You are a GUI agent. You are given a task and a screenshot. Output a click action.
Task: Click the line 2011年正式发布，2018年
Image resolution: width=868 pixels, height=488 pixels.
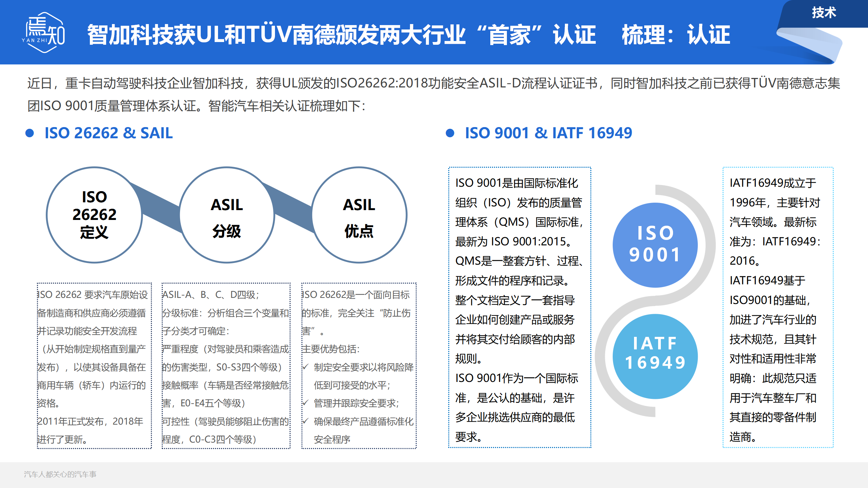(x=90, y=421)
